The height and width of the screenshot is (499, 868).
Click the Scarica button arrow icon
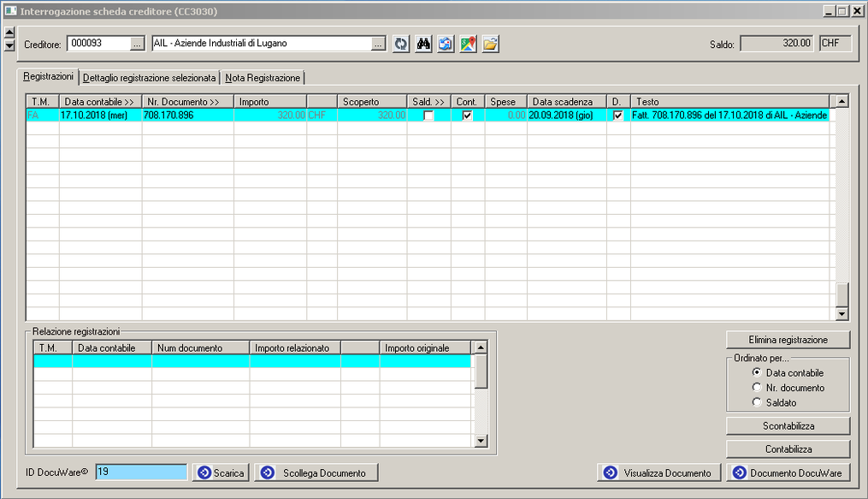(204, 472)
